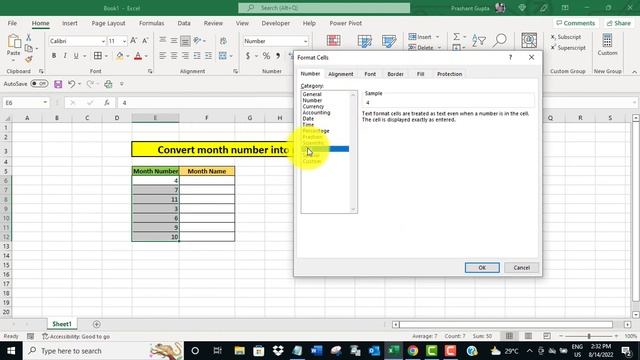Apply Underline formatting
The height and width of the screenshot is (360, 640).
click(x=76, y=56)
